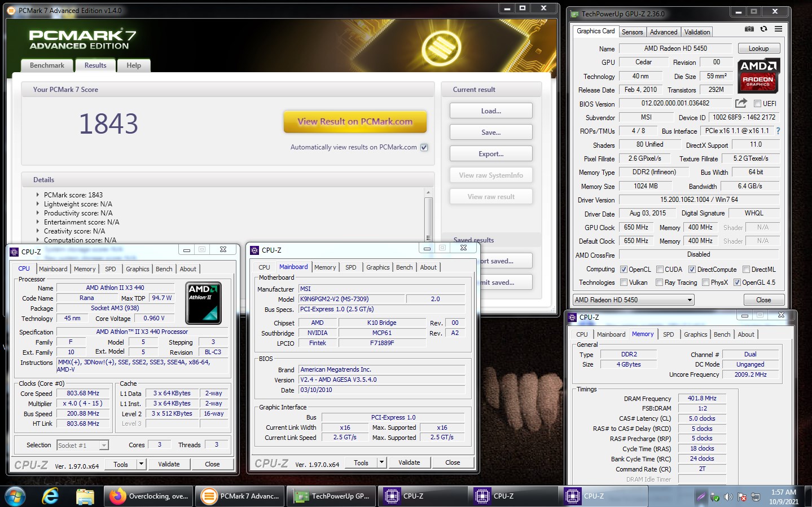Click the Bus Interface question mark icon
The image size is (812, 507).
click(x=778, y=131)
